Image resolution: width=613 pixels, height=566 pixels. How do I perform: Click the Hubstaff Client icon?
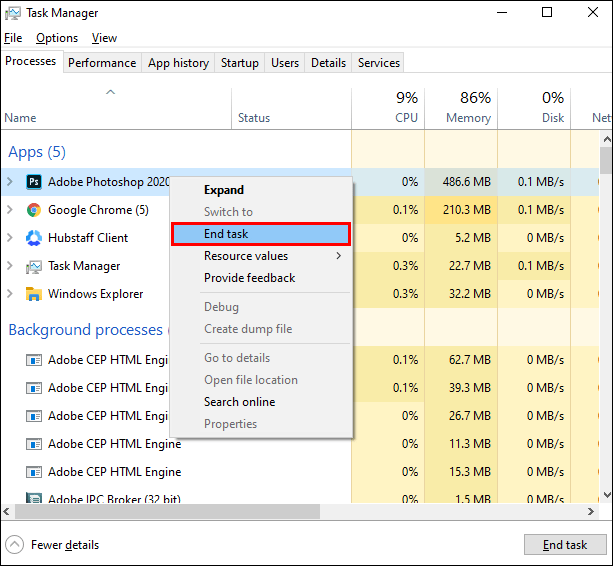click(34, 238)
